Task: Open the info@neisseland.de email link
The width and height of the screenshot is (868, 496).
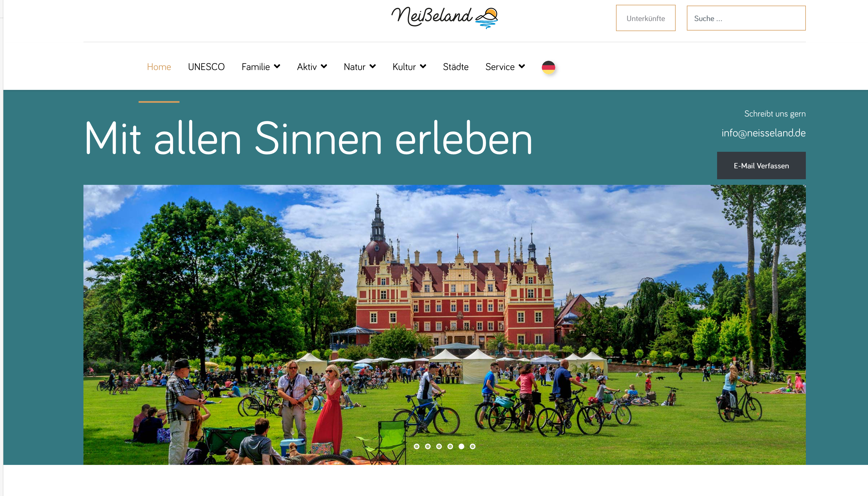Action: point(764,133)
